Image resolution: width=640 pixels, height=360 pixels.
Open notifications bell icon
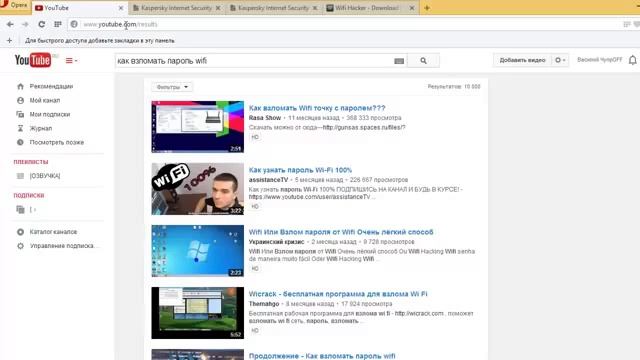click(x=632, y=60)
